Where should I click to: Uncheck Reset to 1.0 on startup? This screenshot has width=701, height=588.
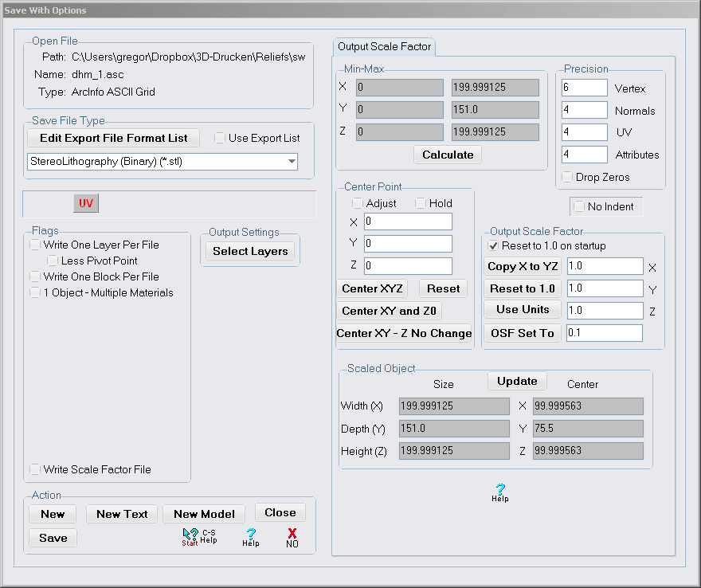coord(495,246)
